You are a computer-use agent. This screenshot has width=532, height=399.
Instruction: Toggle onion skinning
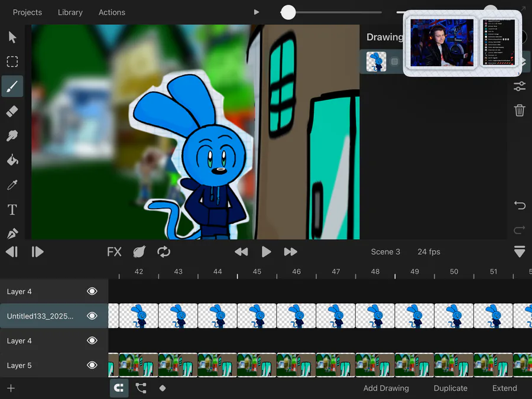click(139, 252)
